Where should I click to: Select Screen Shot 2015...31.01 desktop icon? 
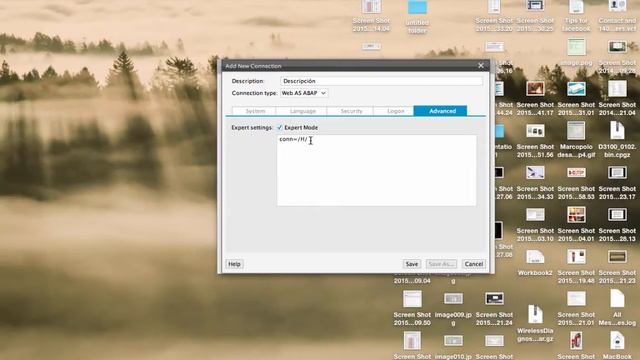click(x=576, y=89)
